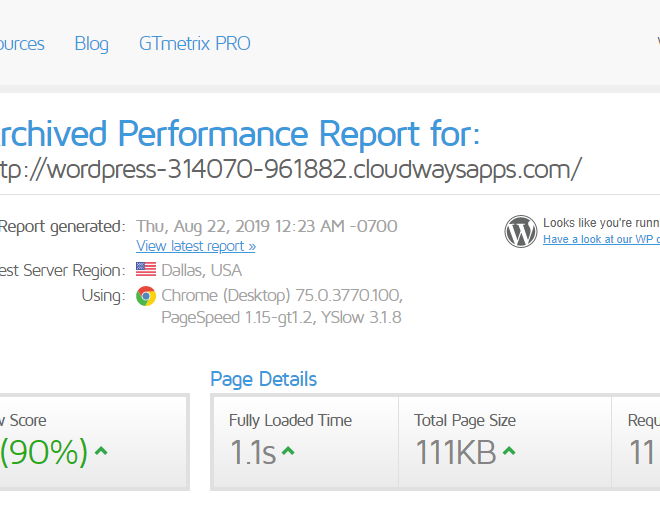Click the 'Using:' label

point(104,296)
